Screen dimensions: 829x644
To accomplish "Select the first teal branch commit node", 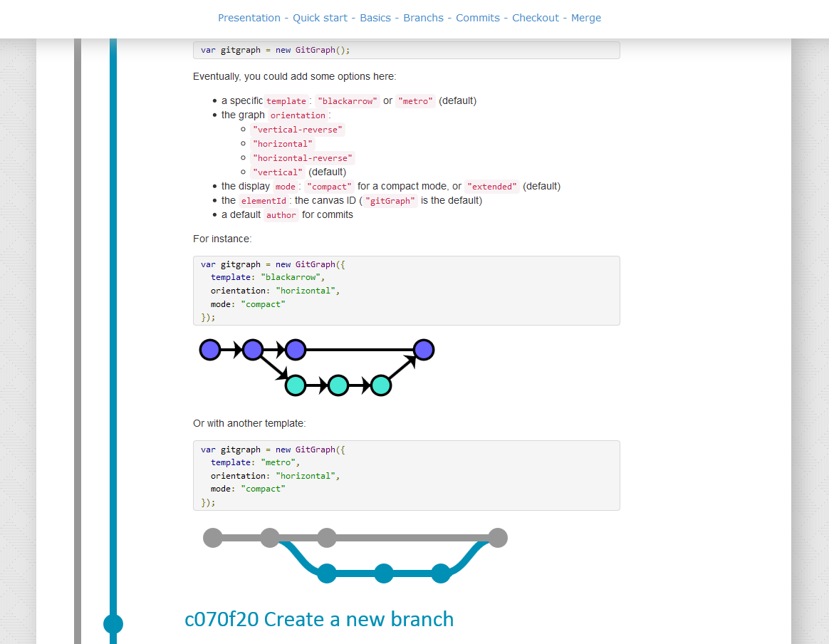I will click(x=295, y=385).
